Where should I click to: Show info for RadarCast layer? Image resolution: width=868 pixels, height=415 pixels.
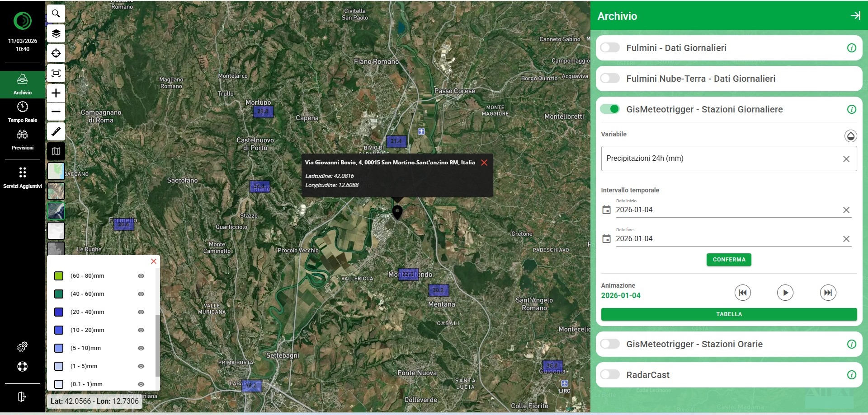(851, 375)
